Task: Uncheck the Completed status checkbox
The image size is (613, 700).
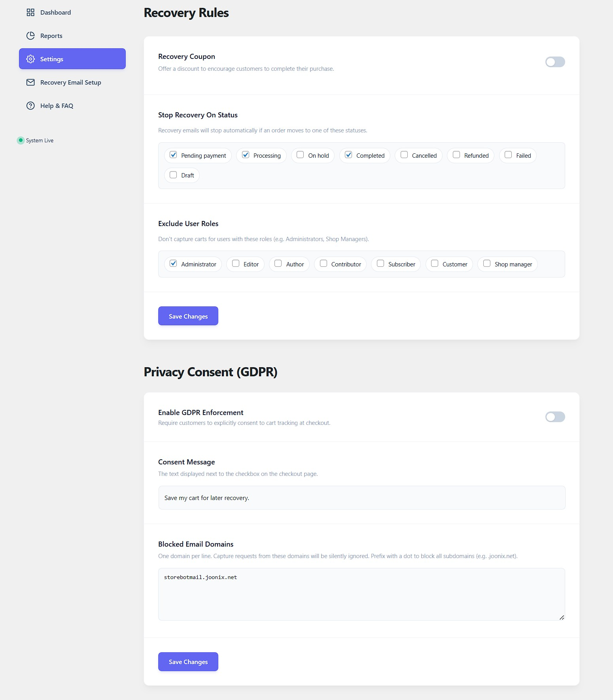Action: click(348, 155)
